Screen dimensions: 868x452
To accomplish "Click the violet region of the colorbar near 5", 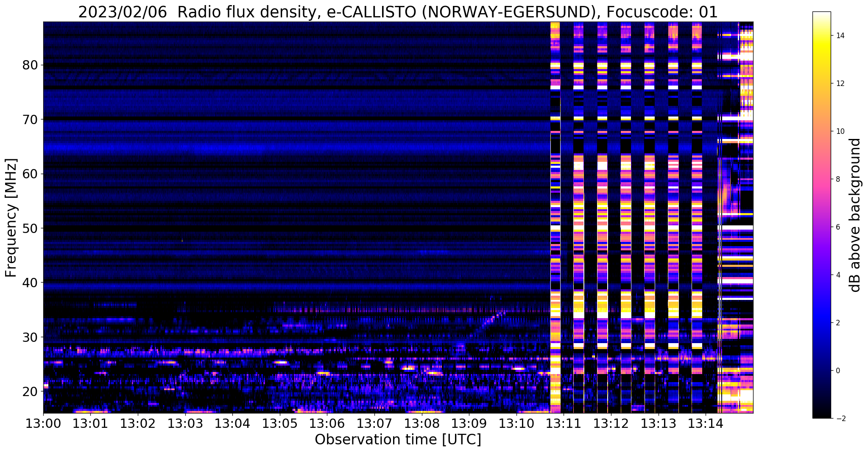I will [821, 251].
